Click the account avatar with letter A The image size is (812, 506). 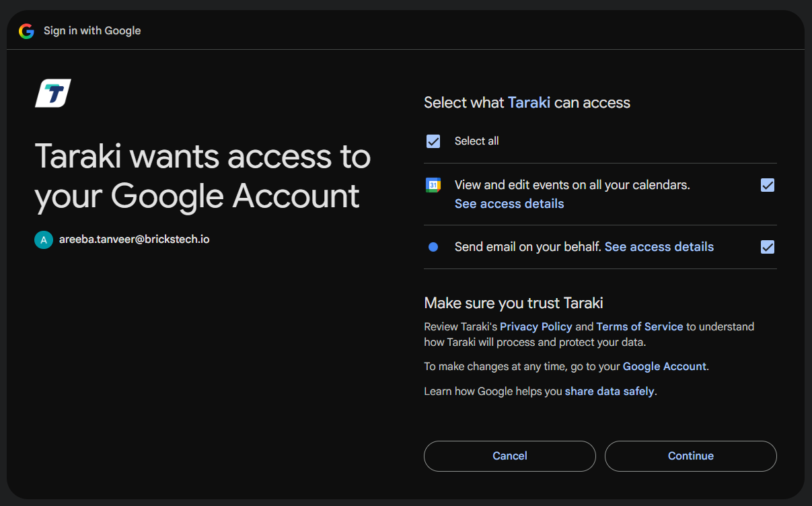tap(43, 240)
